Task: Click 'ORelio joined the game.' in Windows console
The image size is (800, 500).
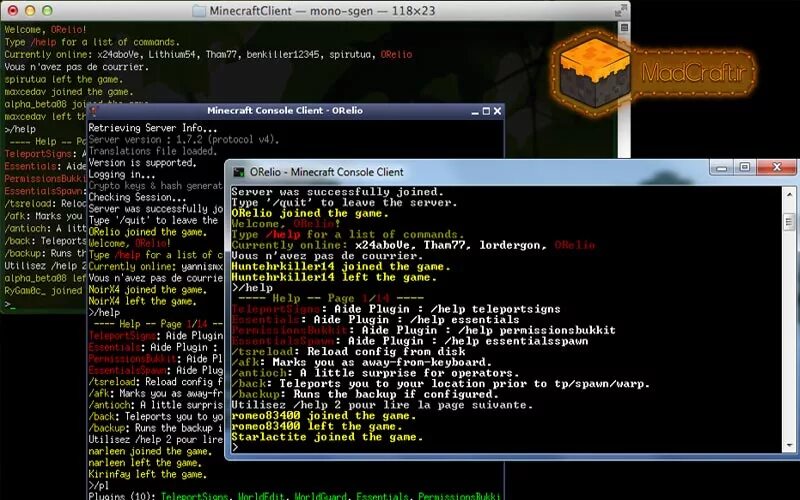Action: 310,213
